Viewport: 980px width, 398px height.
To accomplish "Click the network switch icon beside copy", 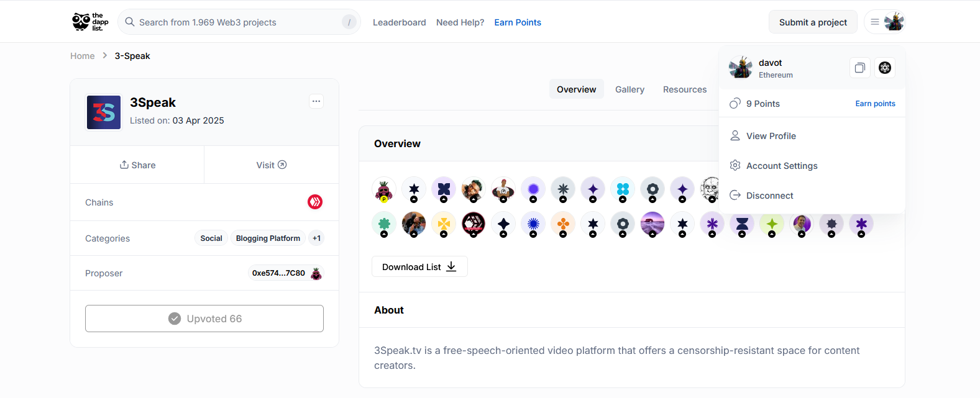I will point(885,68).
